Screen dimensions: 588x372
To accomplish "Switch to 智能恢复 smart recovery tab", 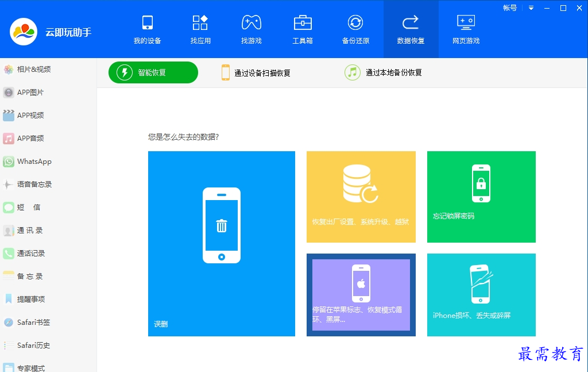I will click(153, 72).
